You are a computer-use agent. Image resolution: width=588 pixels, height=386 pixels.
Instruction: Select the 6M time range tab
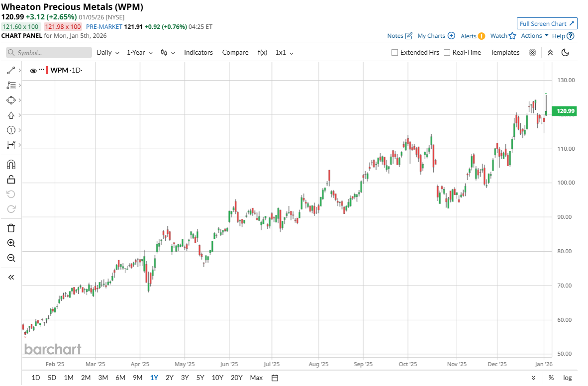120,378
